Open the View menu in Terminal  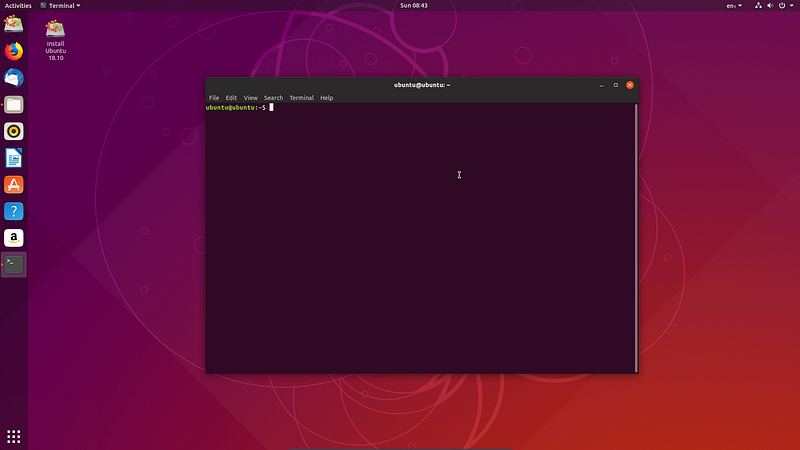click(x=251, y=98)
